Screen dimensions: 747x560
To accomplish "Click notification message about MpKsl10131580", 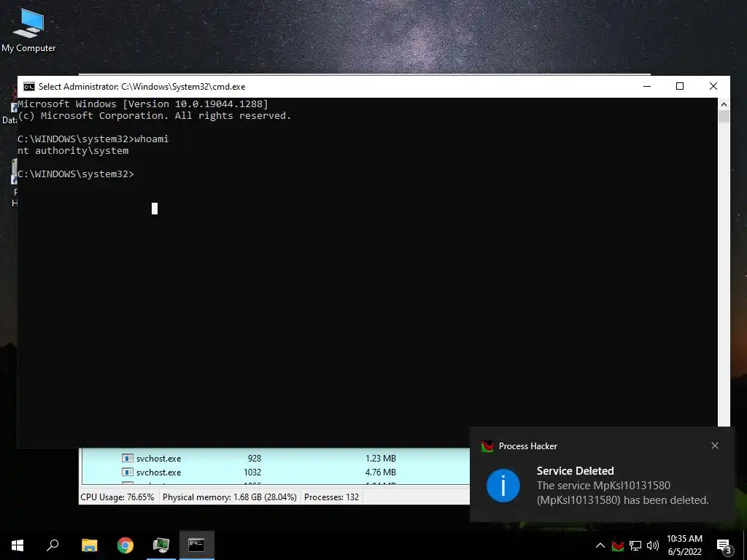I will click(x=623, y=493).
